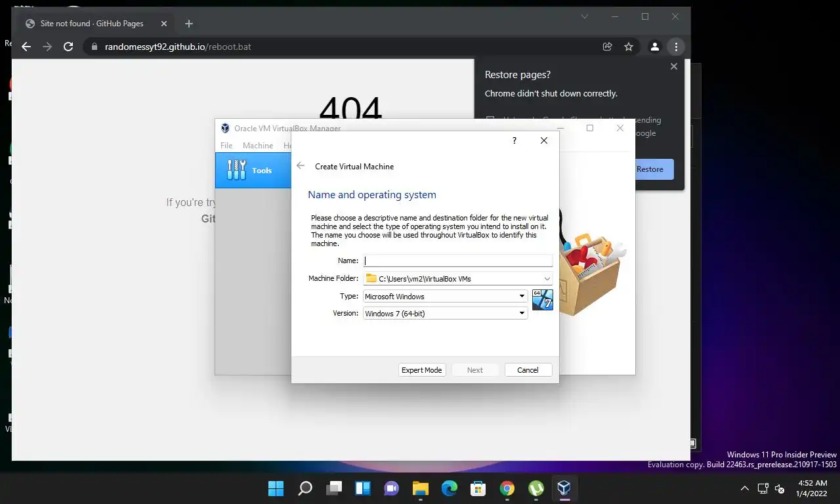Open Machine menu in VirtualBox Manager
The width and height of the screenshot is (840, 504).
[x=258, y=146]
